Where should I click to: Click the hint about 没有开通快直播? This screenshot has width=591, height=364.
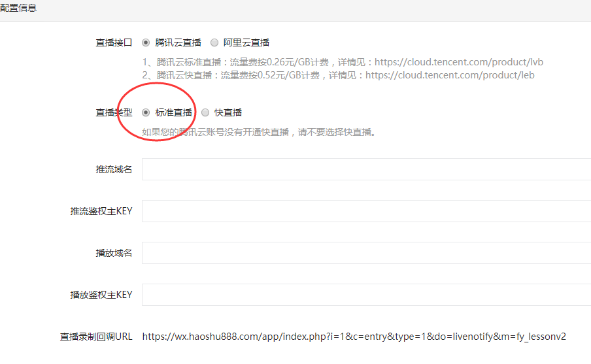coord(259,132)
